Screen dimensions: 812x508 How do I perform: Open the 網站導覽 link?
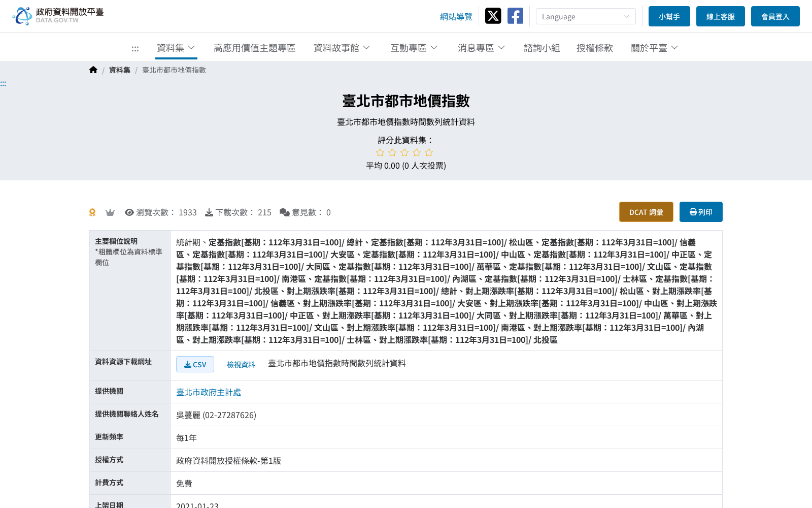[x=456, y=17]
